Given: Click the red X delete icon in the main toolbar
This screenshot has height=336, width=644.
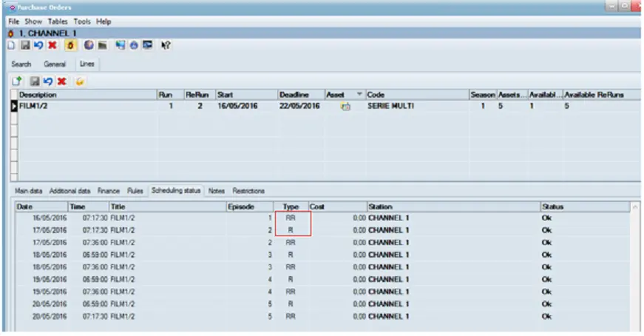Looking at the screenshot, I should tap(52, 45).
